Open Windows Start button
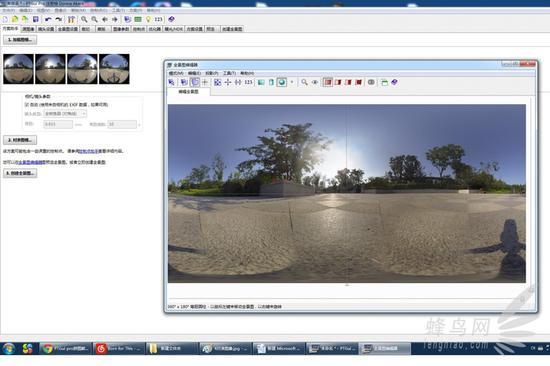Image resolution: width=550 pixels, height=366 pixels. tap(8, 348)
